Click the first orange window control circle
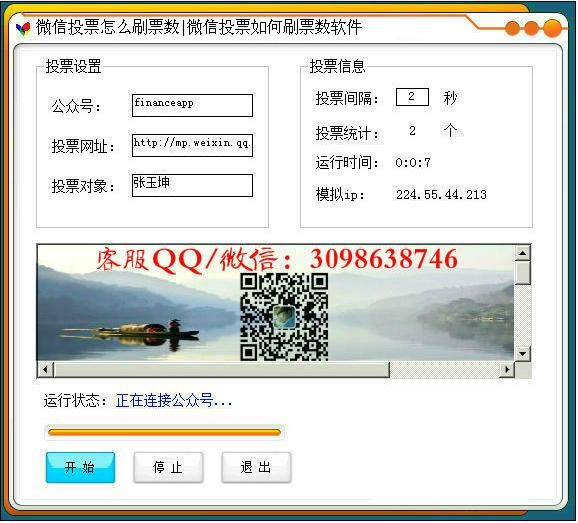The image size is (578, 523). coord(512,28)
